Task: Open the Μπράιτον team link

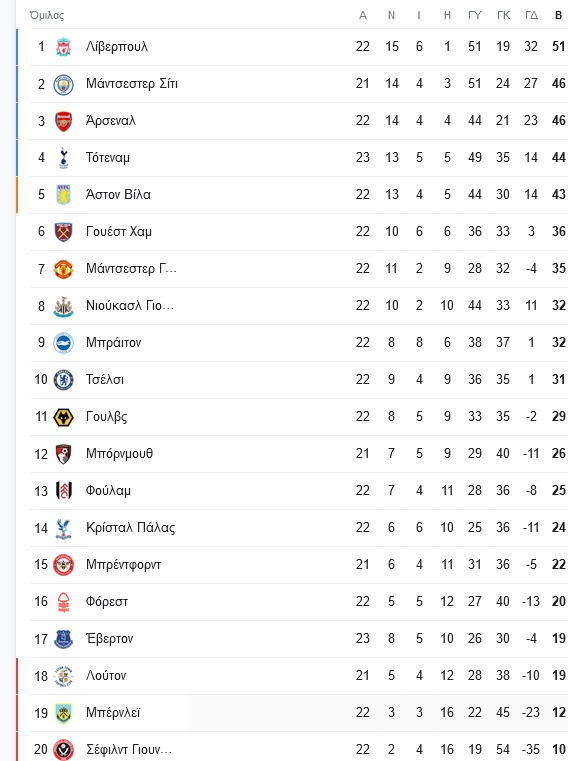Action: click(x=113, y=343)
